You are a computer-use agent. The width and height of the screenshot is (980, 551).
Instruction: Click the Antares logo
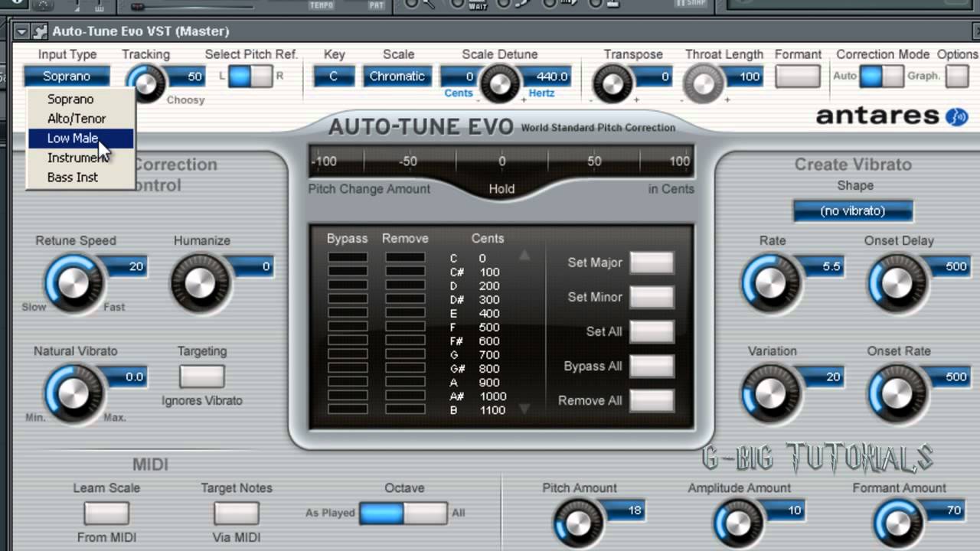[892, 116]
